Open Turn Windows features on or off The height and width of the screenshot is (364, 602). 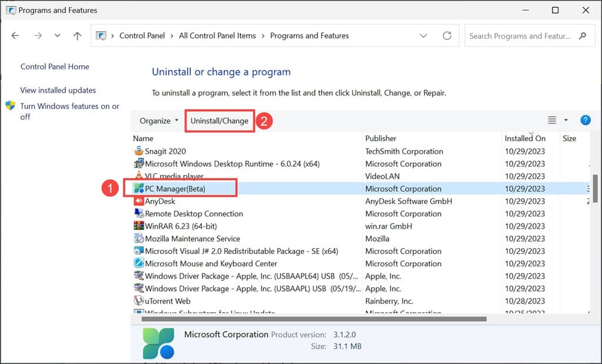[69, 111]
